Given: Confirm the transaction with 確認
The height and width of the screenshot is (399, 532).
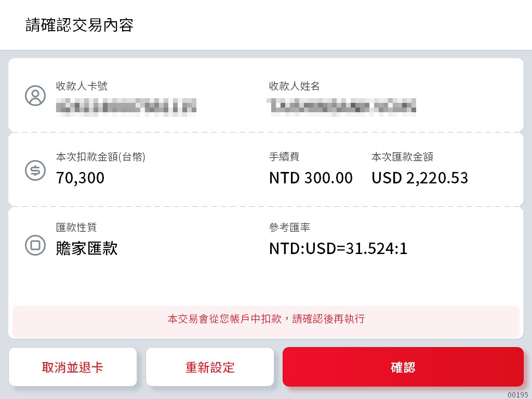Looking at the screenshot, I should coord(403,367).
